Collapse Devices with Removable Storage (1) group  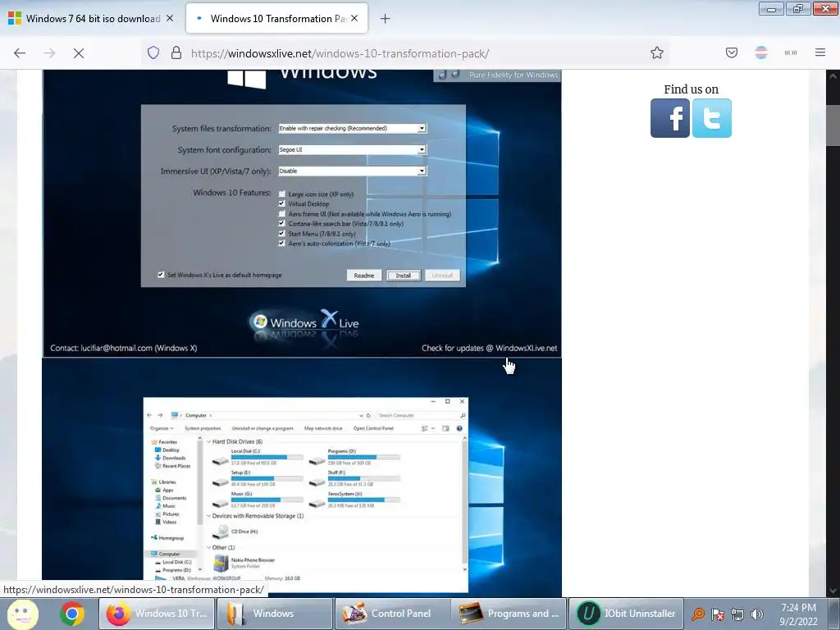click(x=209, y=516)
